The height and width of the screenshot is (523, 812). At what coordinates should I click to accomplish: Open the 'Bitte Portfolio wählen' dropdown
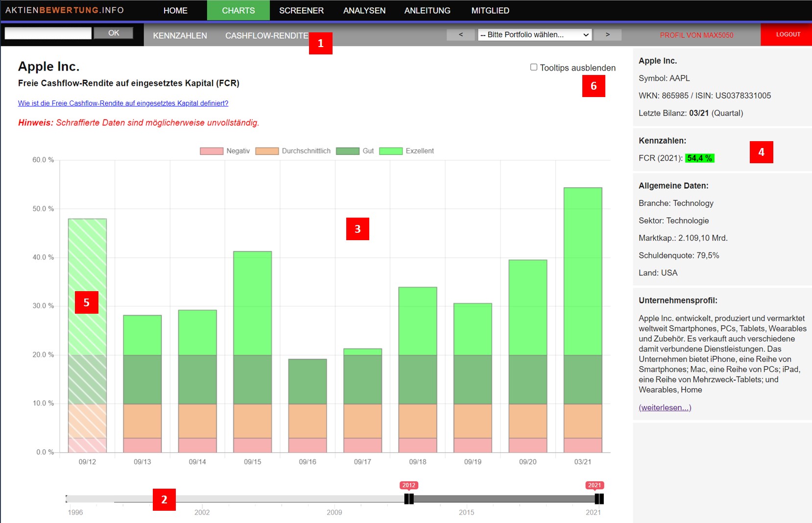[535, 34]
